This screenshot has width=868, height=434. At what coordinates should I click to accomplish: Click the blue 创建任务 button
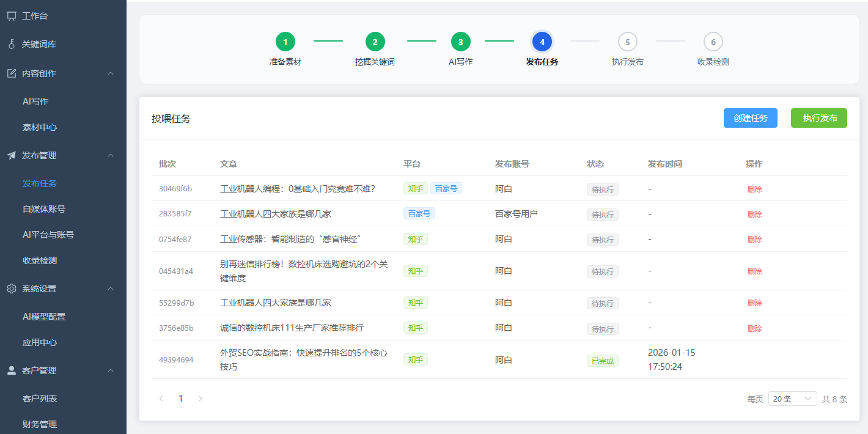[750, 117]
